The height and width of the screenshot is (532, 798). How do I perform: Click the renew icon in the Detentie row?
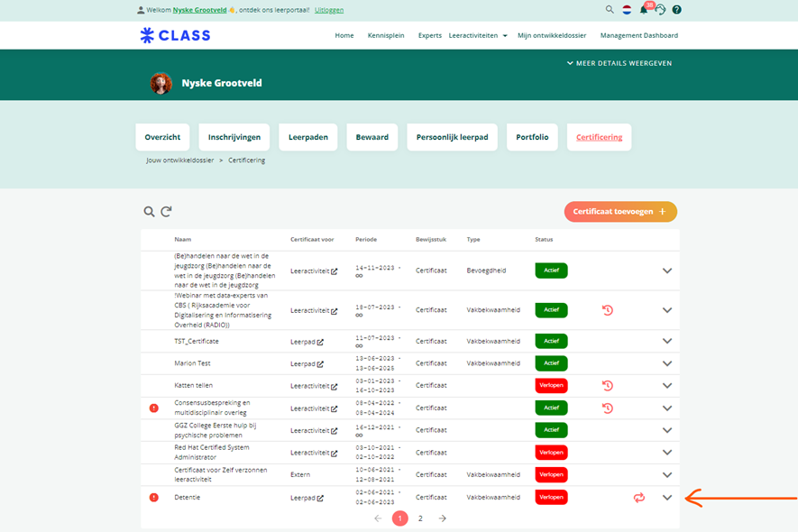pyautogui.click(x=639, y=497)
